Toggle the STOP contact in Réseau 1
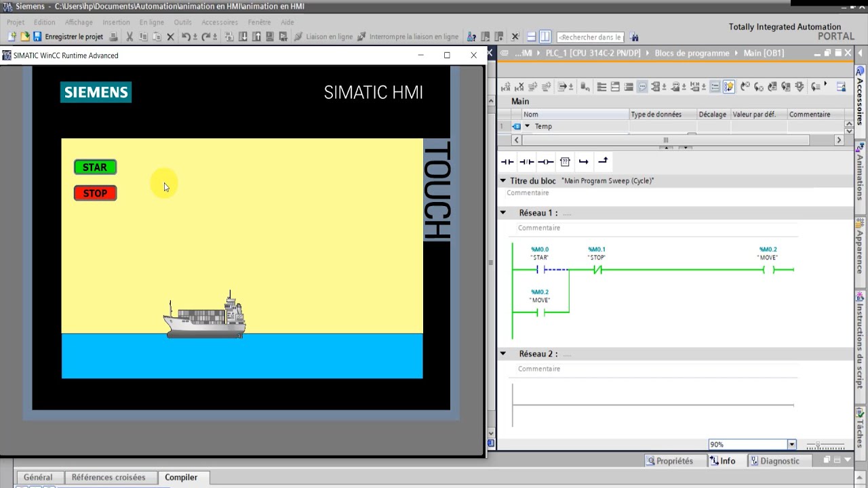868x488 pixels. point(597,270)
